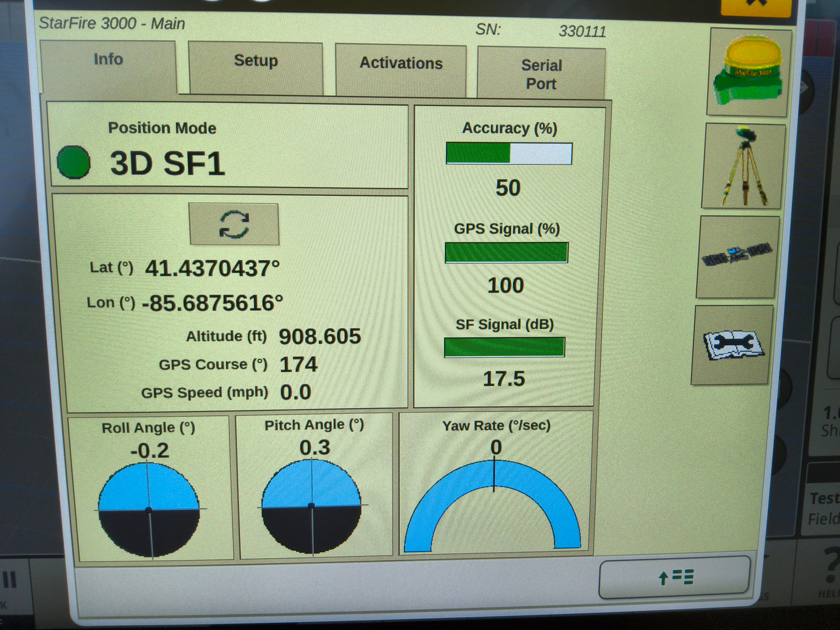Open the Activations tab
The image size is (840, 630).
point(400,64)
